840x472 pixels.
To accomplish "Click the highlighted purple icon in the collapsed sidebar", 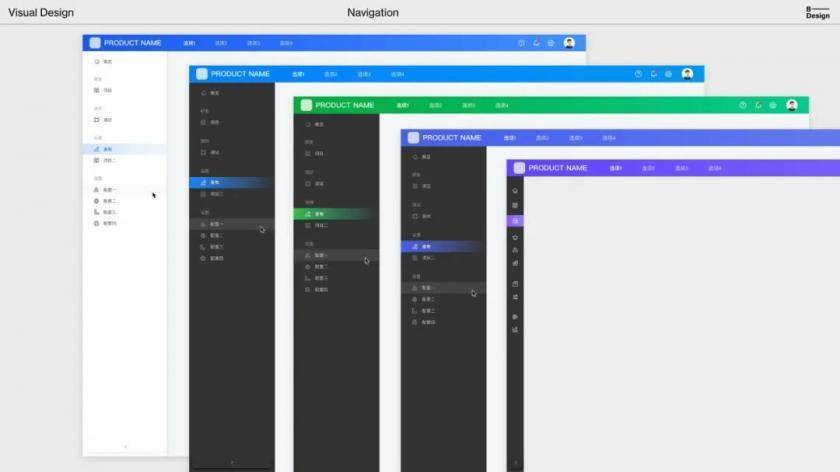I will pyautogui.click(x=515, y=221).
